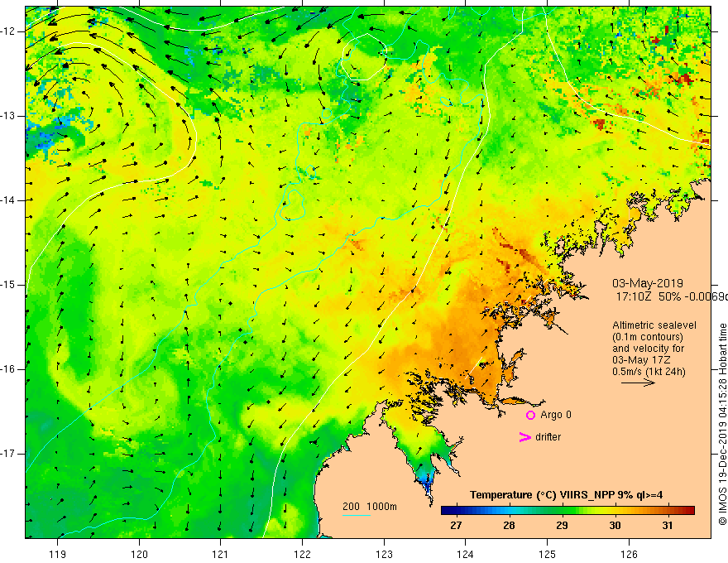Image resolution: width=728 pixels, height=563 pixels.
Task: Click the 'and velocity for' legend line
Action: point(648,349)
